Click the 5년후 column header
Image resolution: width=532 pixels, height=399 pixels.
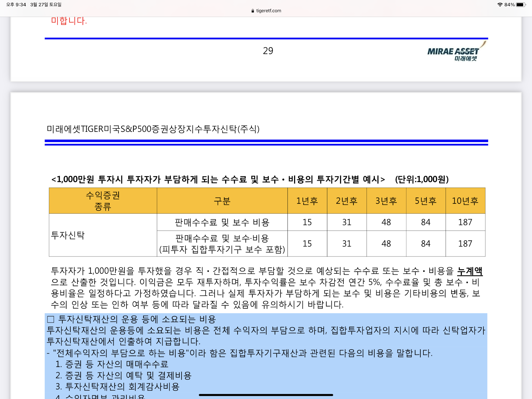[426, 201]
